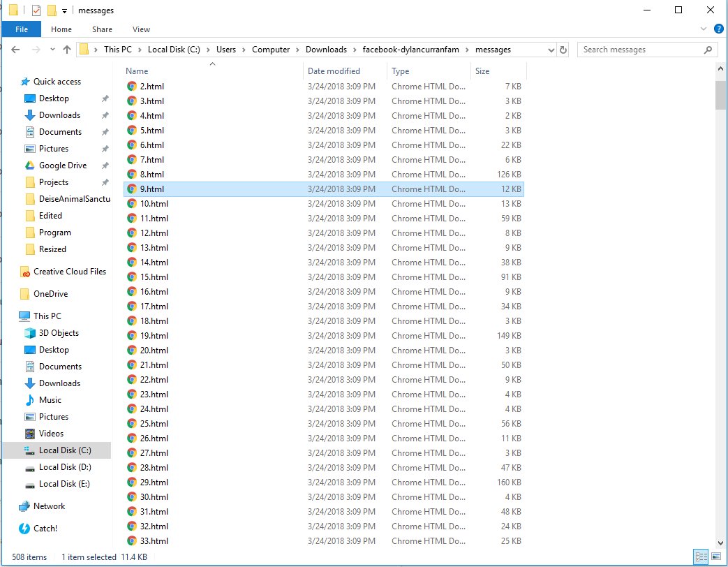This screenshot has width=728, height=567.
Task: Click the Music note icon
Action: tap(30, 400)
